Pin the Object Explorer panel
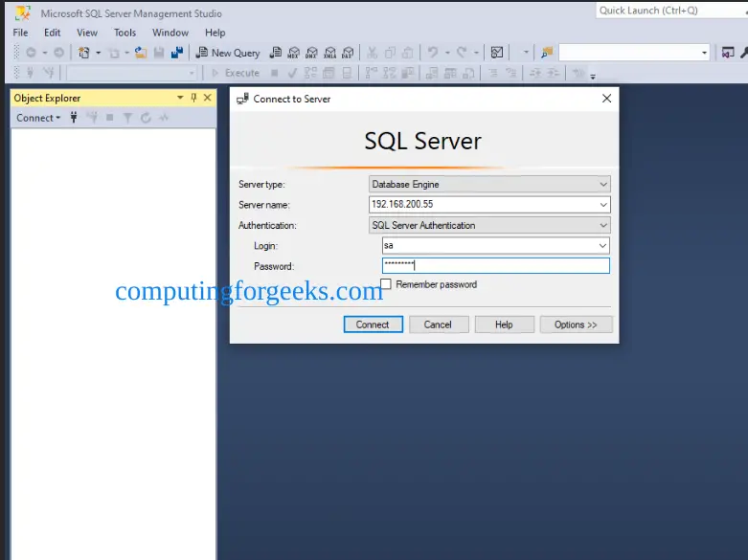The height and width of the screenshot is (560, 748). tap(193, 98)
